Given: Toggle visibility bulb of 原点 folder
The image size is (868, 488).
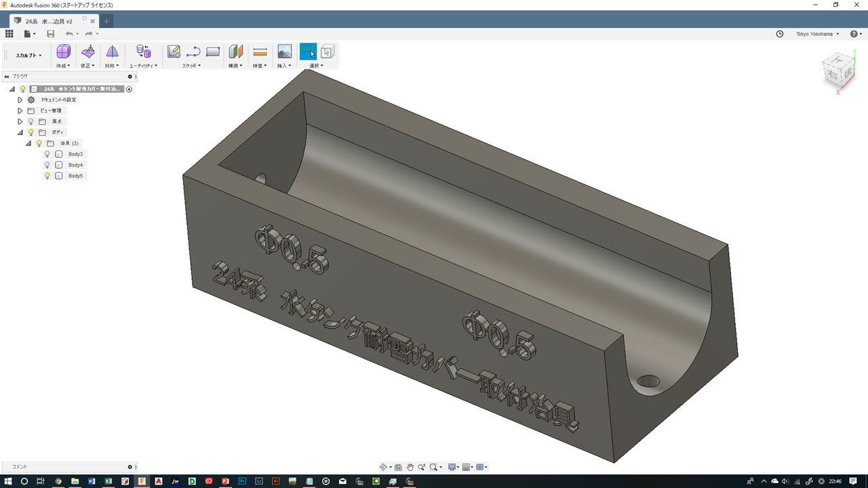Looking at the screenshot, I should [31, 121].
